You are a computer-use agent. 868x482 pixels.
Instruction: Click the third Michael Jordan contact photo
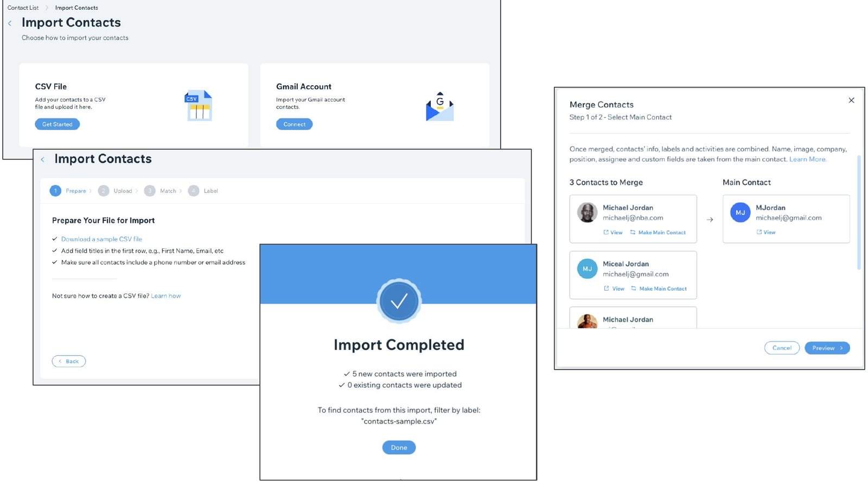coord(587,322)
